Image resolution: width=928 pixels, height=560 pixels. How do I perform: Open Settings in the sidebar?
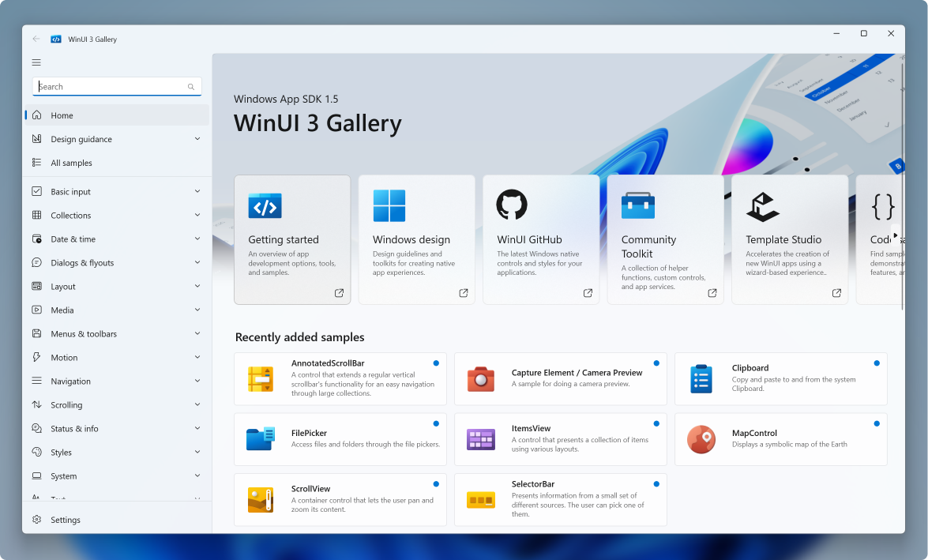117,519
